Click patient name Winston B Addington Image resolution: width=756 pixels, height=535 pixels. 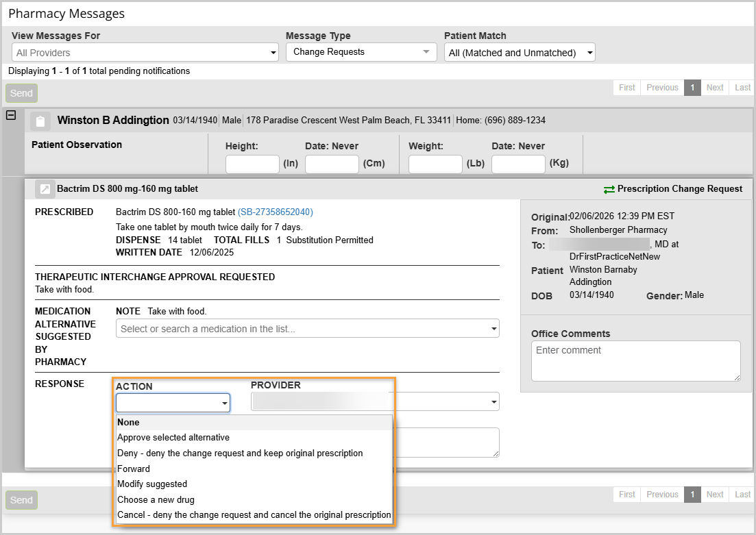(113, 120)
